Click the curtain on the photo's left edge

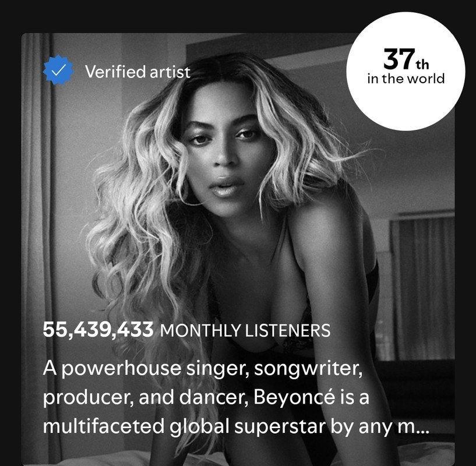pos(37,243)
